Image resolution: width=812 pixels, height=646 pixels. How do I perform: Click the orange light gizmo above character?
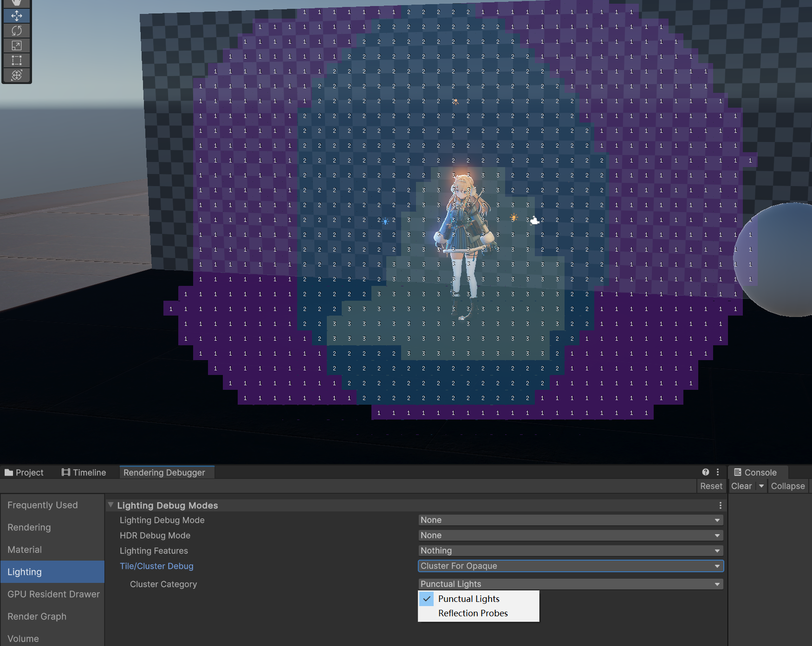click(455, 101)
